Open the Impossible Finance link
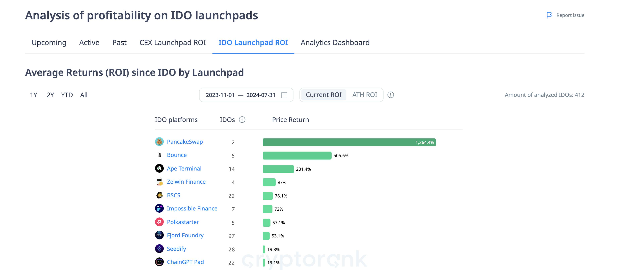The height and width of the screenshot is (270, 644). click(x=192, y=208)
